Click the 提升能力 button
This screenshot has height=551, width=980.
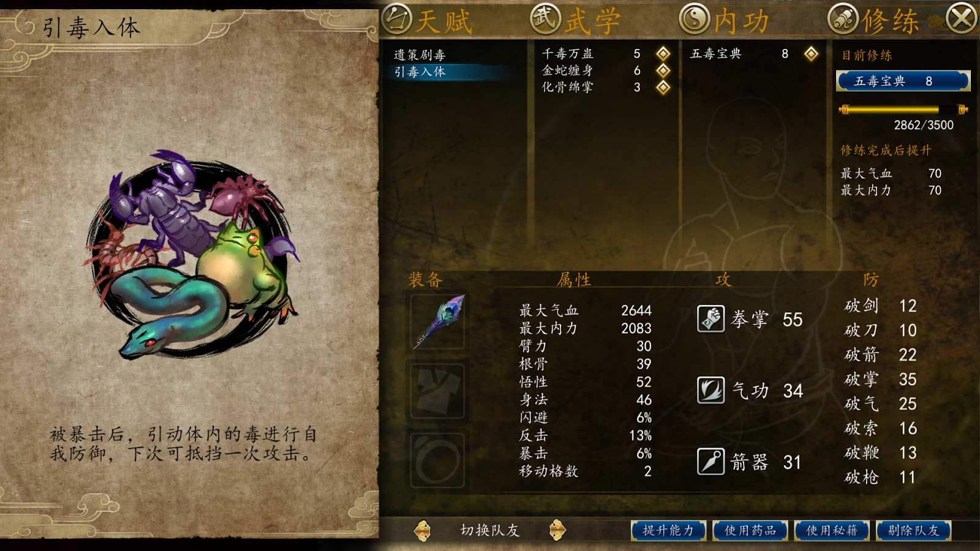[668, 530]
